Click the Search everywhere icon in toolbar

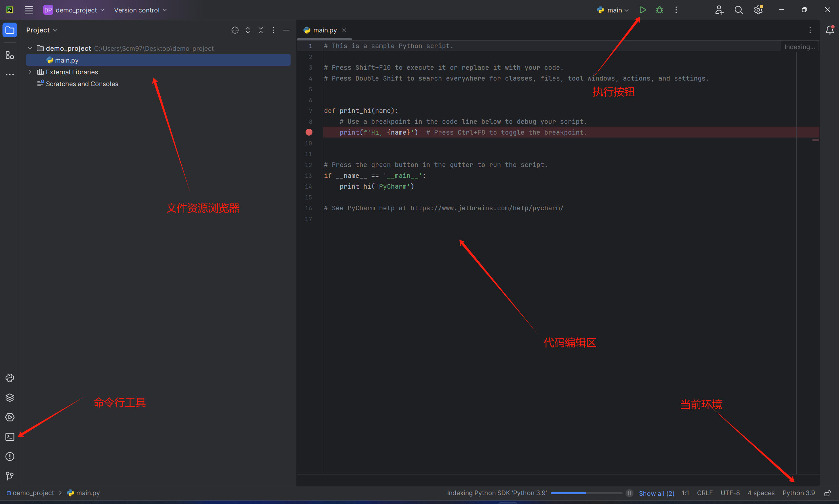click(738, 10)
